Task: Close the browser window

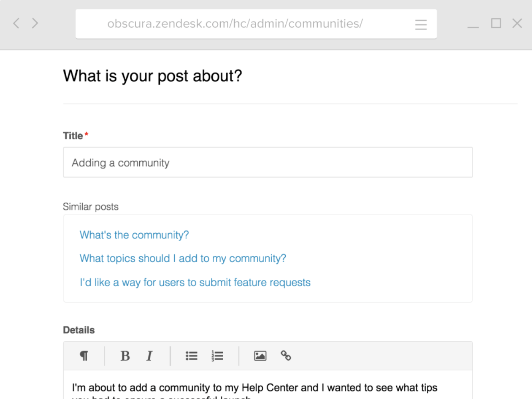Action: click(517, 23)
